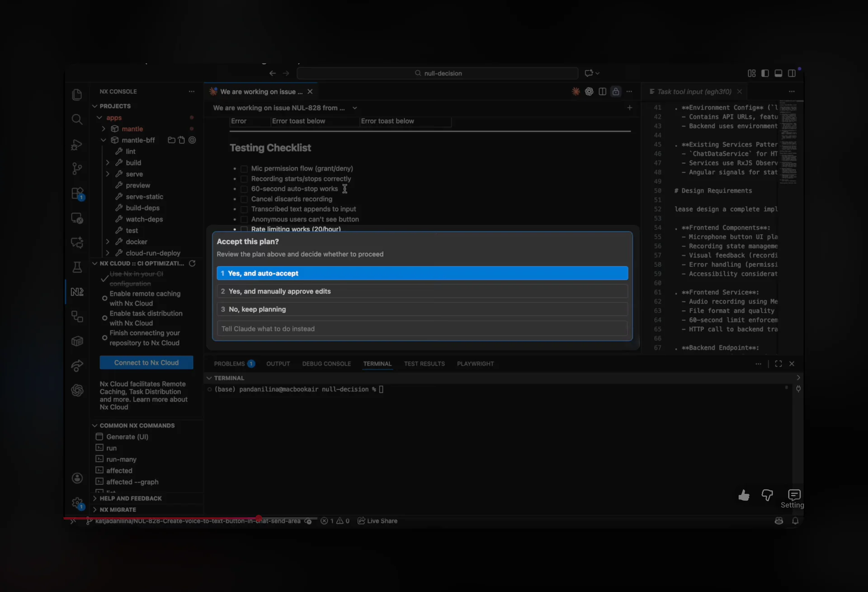The height and width of the screenshot is (592, 868).
Task: Switch to the DEBUG CONSOLE tab
Action: [x=326, y=364]
